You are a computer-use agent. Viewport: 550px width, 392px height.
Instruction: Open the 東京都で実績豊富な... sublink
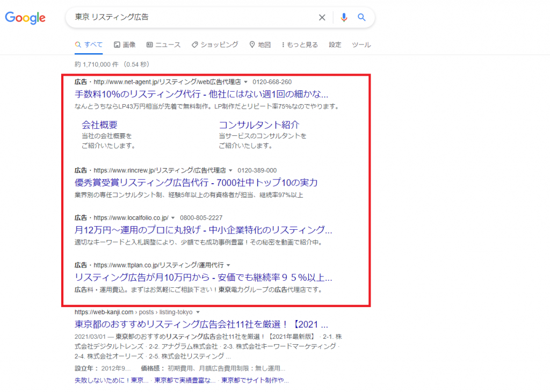pos(185,380)
